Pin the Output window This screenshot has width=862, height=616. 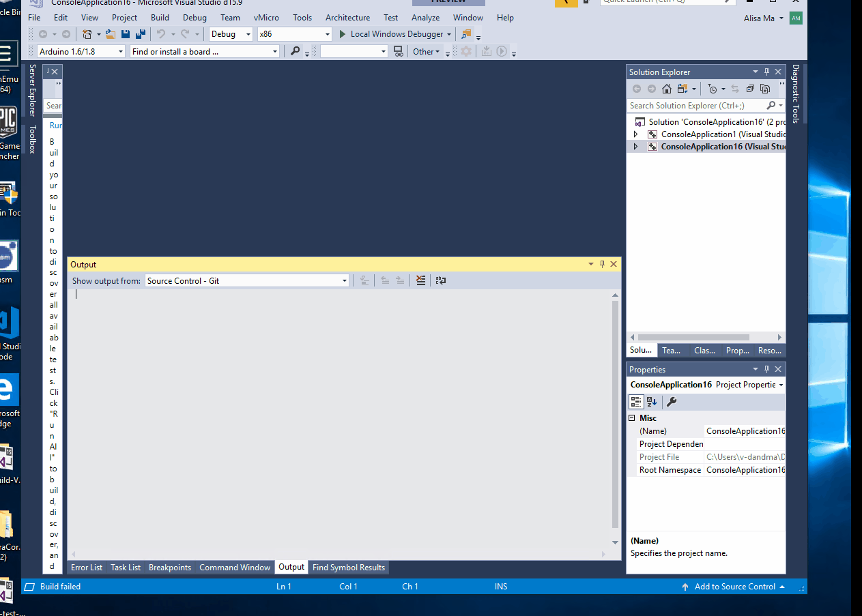602,264
